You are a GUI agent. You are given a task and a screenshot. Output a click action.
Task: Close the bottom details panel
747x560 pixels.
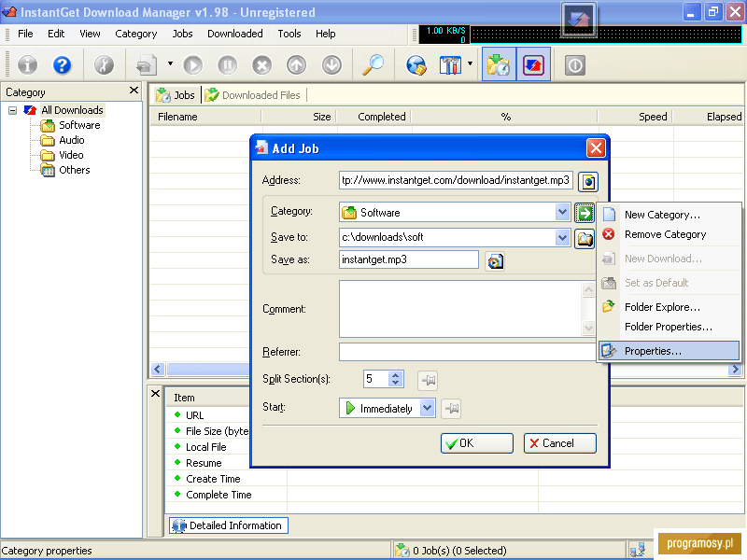point(155,393)
